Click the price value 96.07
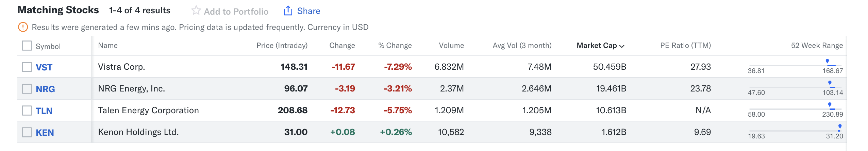Viewport: 868px width, 151px height. 296,88
